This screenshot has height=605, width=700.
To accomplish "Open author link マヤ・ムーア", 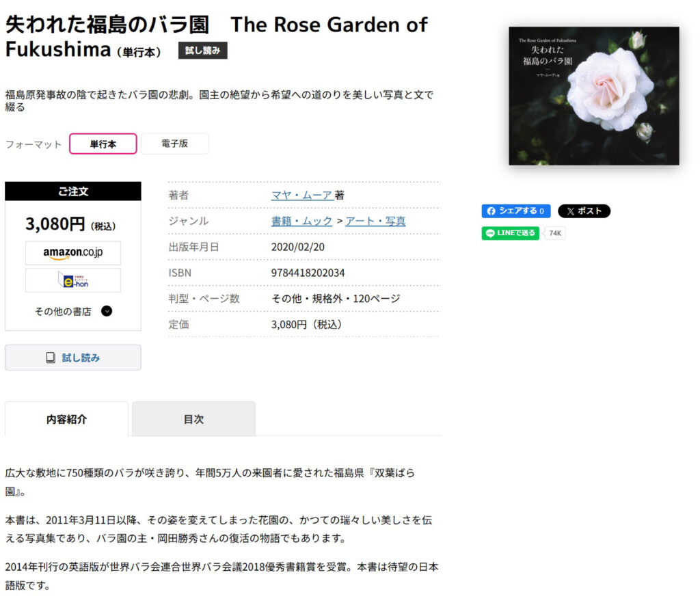I will (301, 195).
